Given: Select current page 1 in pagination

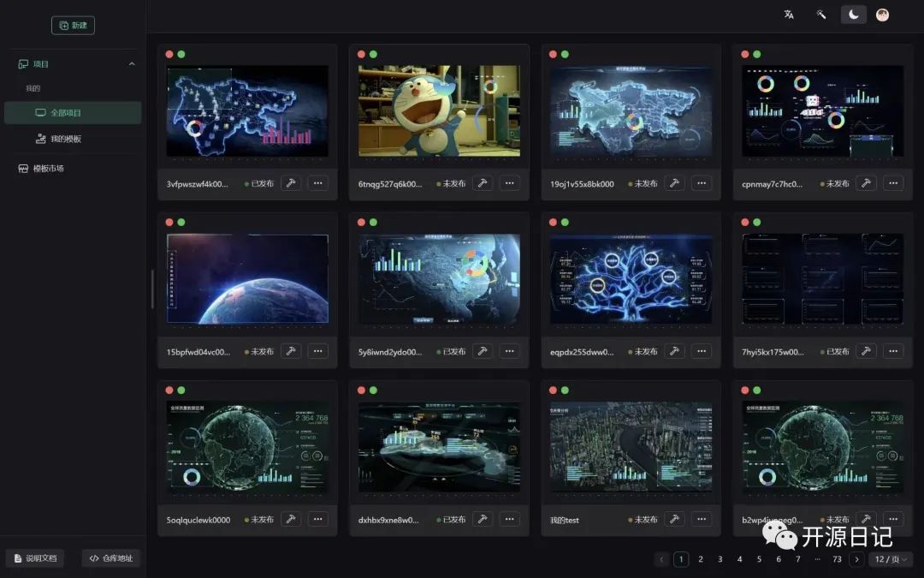Looking at the screenshot, I should click(x=681, y=559).
